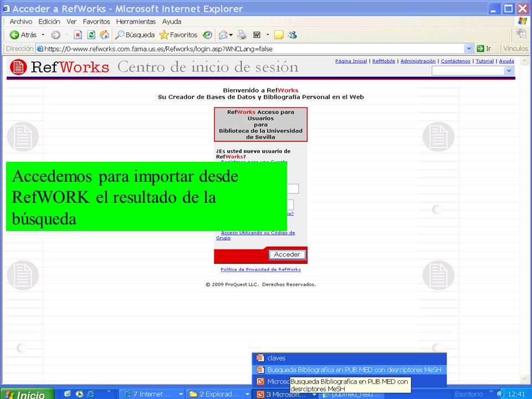Click the taskbar clock showing 12:41
Screen dimensions: 532x399
point(516,394)
